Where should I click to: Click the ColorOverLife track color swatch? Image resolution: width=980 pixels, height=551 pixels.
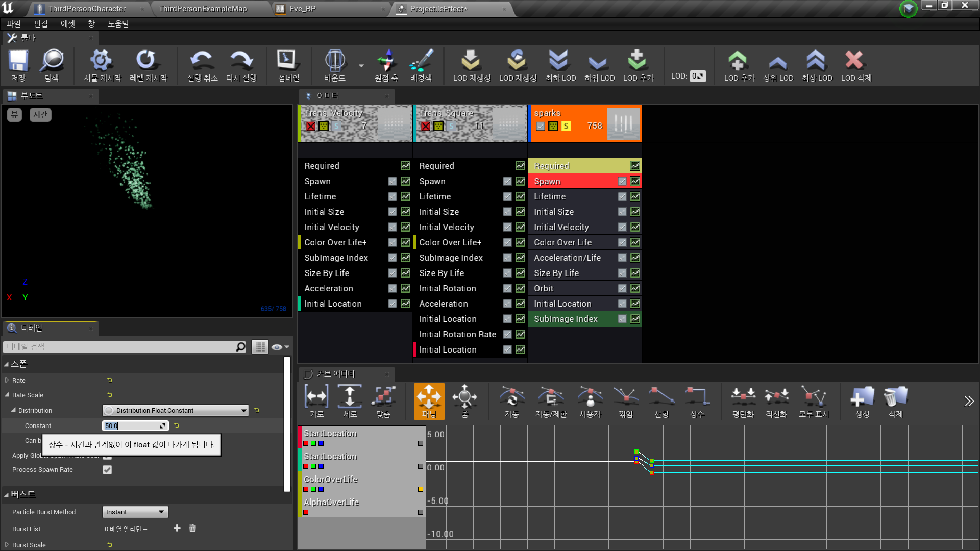420,489
